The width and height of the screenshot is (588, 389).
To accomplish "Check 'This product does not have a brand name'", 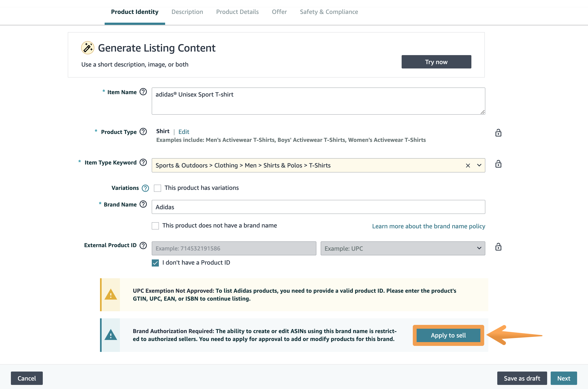I will tap(155, 226).
